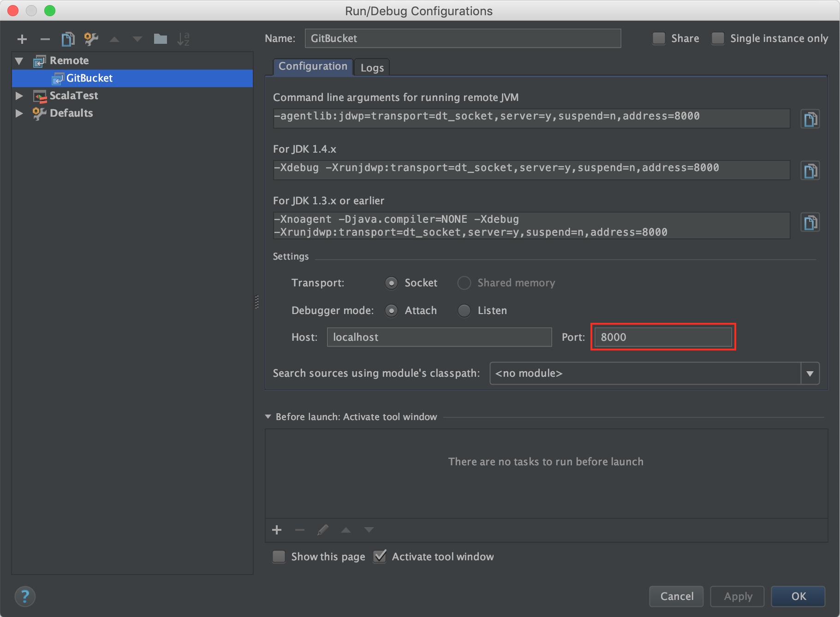Open help with question mark icon
The image size is (840, 617).
coord(25,596)
